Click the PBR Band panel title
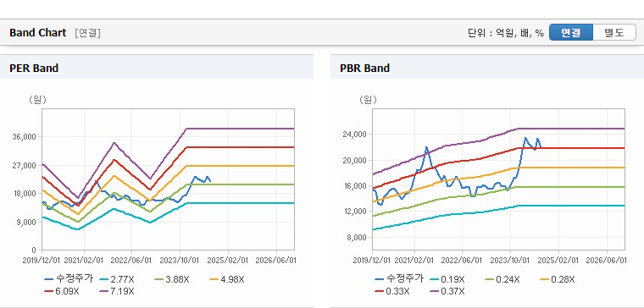Screen dimensions: 644x308 point(364,68)
